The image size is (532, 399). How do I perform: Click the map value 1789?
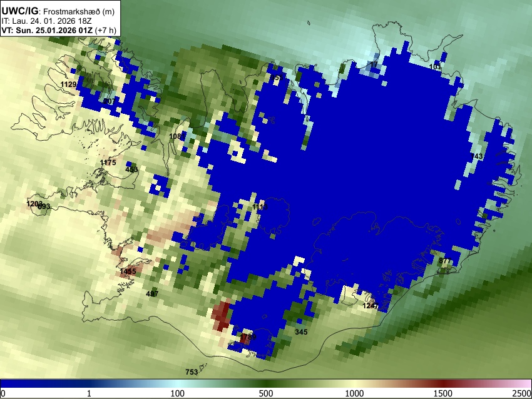coord(248,337)
